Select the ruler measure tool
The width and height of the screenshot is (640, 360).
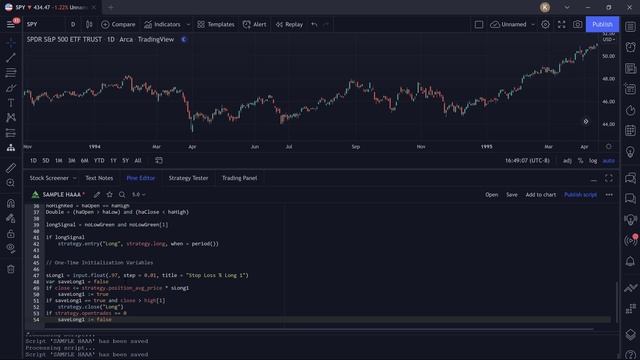coord(11,168)
